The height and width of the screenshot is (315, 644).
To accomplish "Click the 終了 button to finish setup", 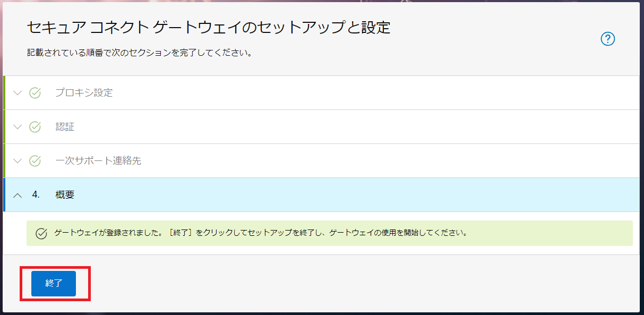I will click(54, 283).
